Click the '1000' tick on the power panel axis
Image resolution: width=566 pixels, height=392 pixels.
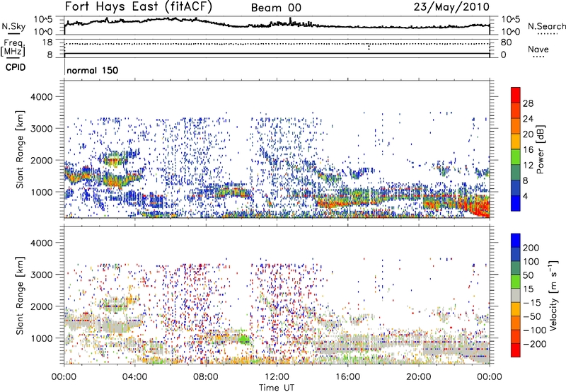click(41, 192)
